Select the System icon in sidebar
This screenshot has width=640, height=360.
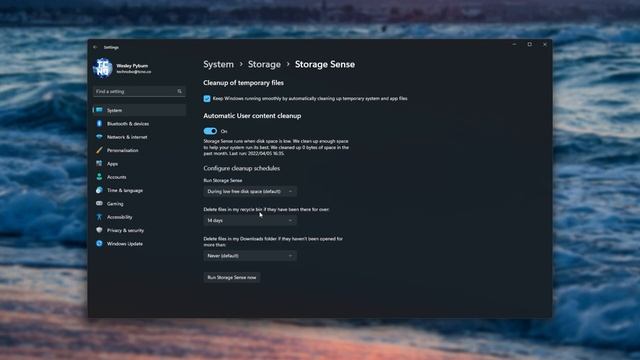click(99, 110)
